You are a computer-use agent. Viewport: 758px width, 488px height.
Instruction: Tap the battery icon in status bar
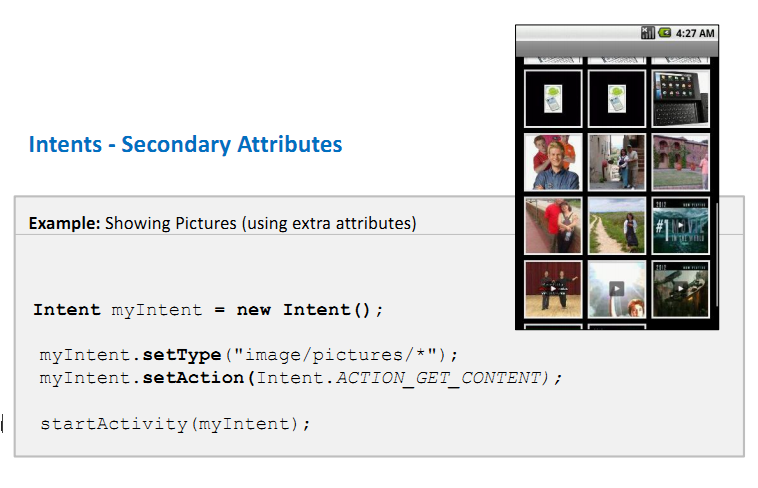point(665,33)
